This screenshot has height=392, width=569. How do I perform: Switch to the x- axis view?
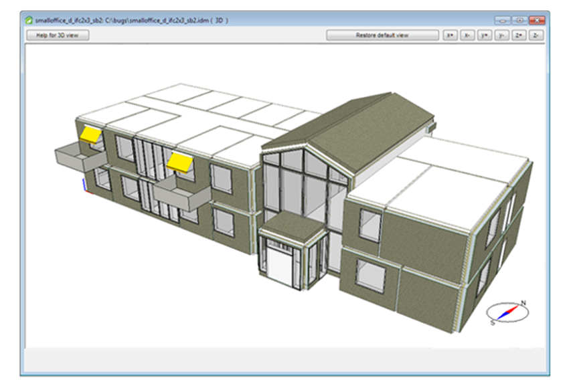[467, 35]
